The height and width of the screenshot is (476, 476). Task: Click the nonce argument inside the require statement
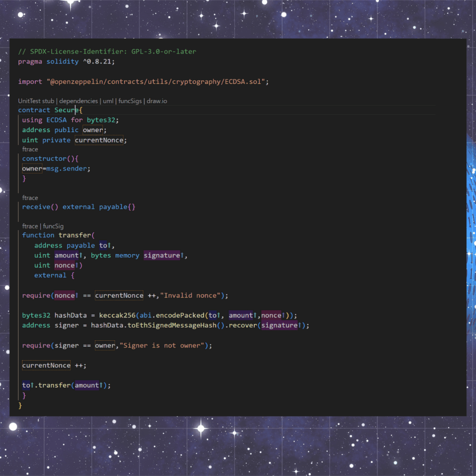click(64, 295)
